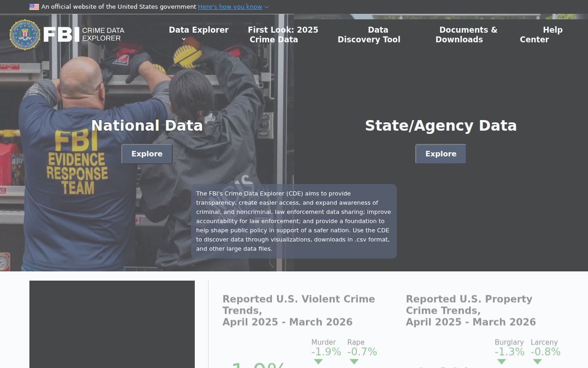
Task: Open First Look: 2025 Crime Data
Action: [x=283, y=34]
